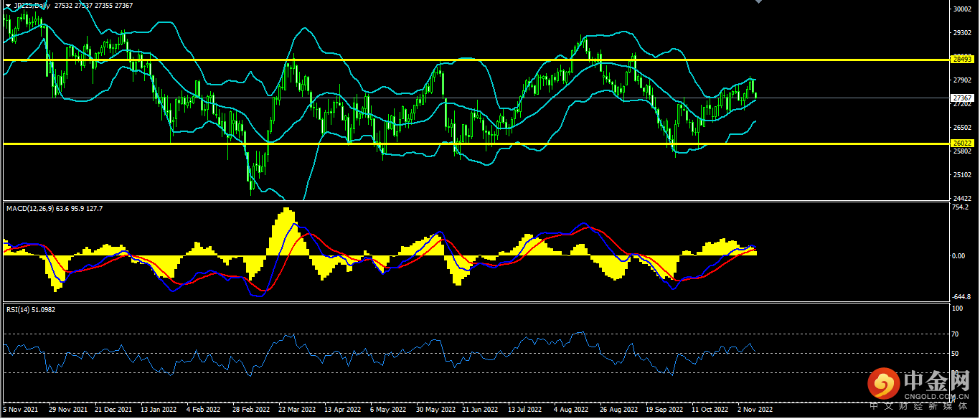Click the white 27367 current price tag
This screenshot has height=419, width=980.
[961, 98]
